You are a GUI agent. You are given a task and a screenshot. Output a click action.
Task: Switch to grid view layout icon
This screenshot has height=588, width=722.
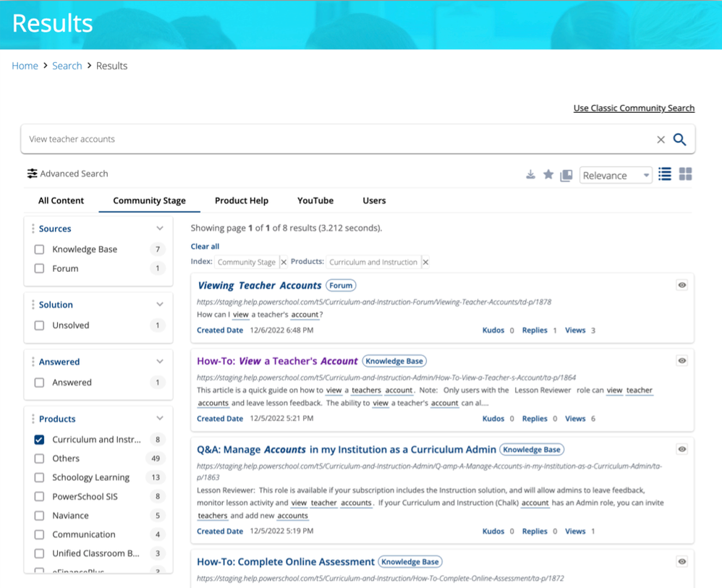point(685,174)
